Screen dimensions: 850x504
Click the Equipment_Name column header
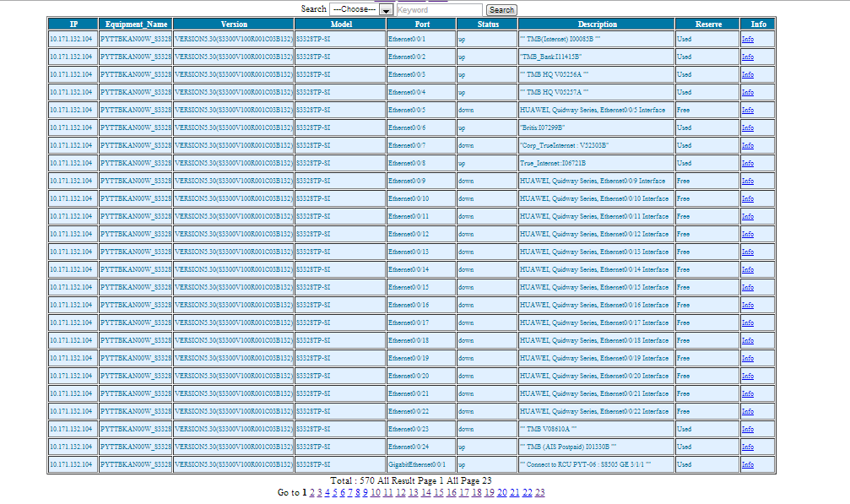[136, 24]
